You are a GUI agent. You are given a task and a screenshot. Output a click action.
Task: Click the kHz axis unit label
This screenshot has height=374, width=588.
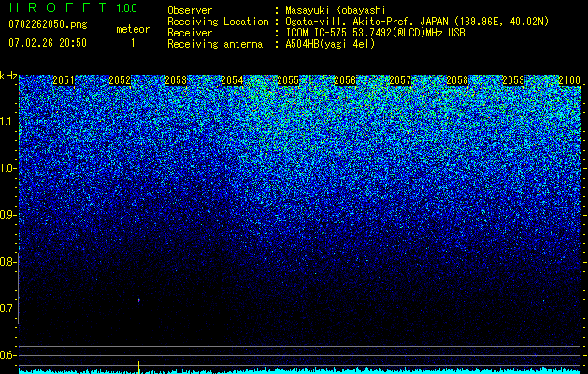(8, 76)
